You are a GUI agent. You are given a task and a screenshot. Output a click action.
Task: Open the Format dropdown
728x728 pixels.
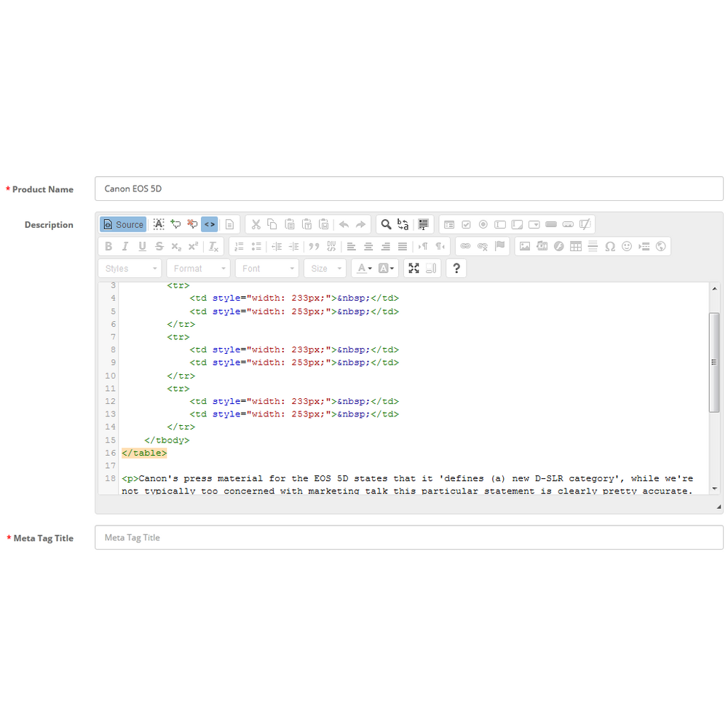(x=198, y=269)
